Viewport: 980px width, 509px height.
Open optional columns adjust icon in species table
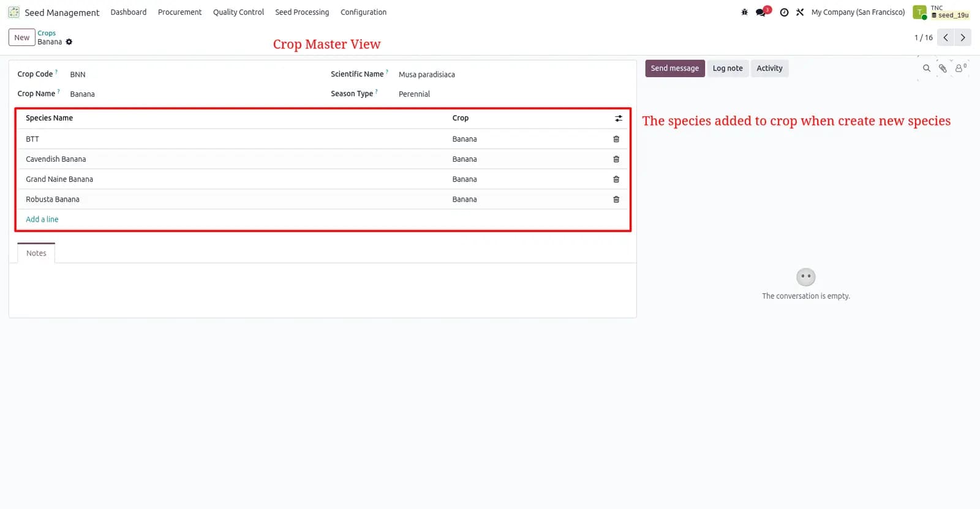click(619, 118)
